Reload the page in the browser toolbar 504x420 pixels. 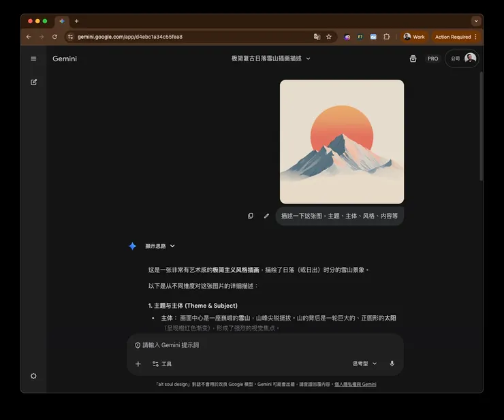tap(54, 37)
